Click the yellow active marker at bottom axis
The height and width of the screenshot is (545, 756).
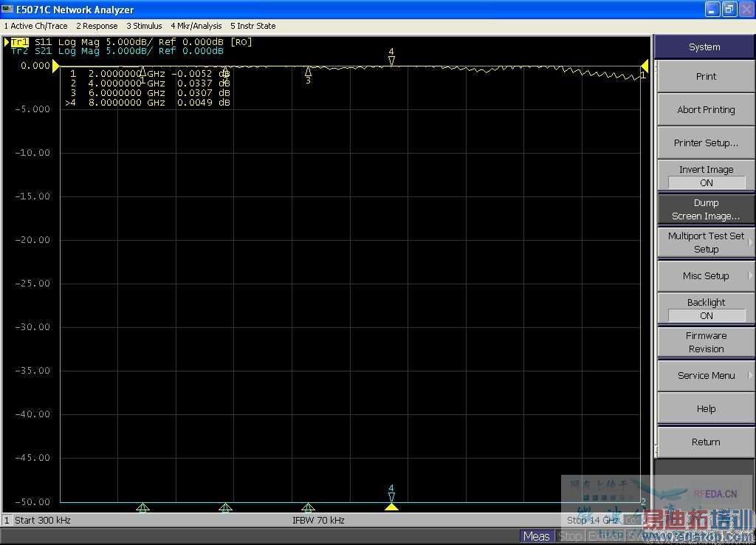coord(391,507)
